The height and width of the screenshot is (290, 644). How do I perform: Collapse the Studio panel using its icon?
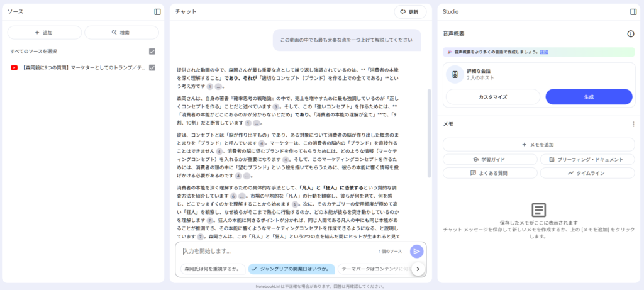pos(633,11)
